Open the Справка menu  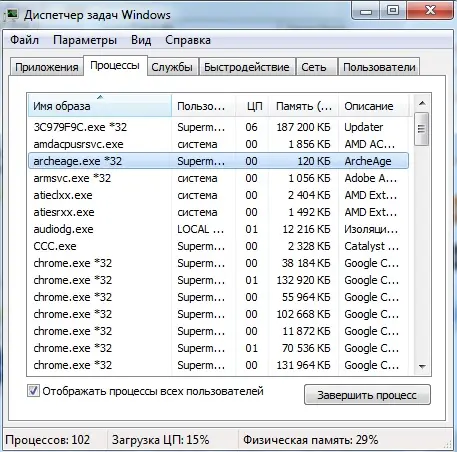point(188,40)
